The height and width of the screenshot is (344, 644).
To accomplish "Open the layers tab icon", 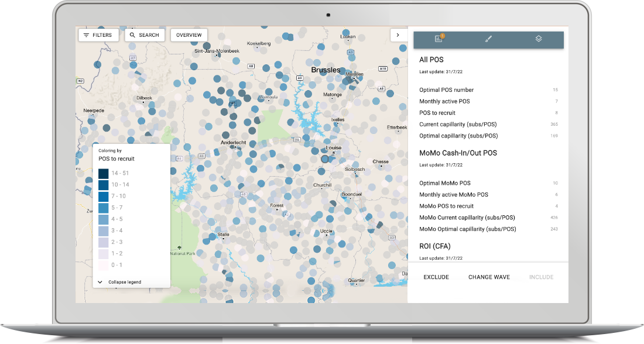I will click(539, 39).
